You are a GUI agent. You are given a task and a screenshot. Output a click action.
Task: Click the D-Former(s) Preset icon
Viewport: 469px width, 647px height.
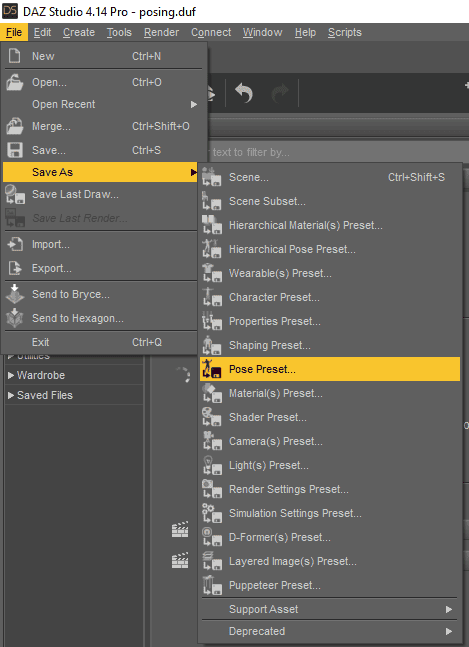(212, 536)
